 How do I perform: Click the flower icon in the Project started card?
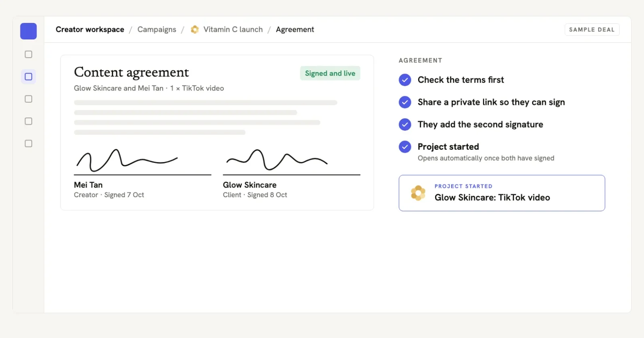coord(418,193)
